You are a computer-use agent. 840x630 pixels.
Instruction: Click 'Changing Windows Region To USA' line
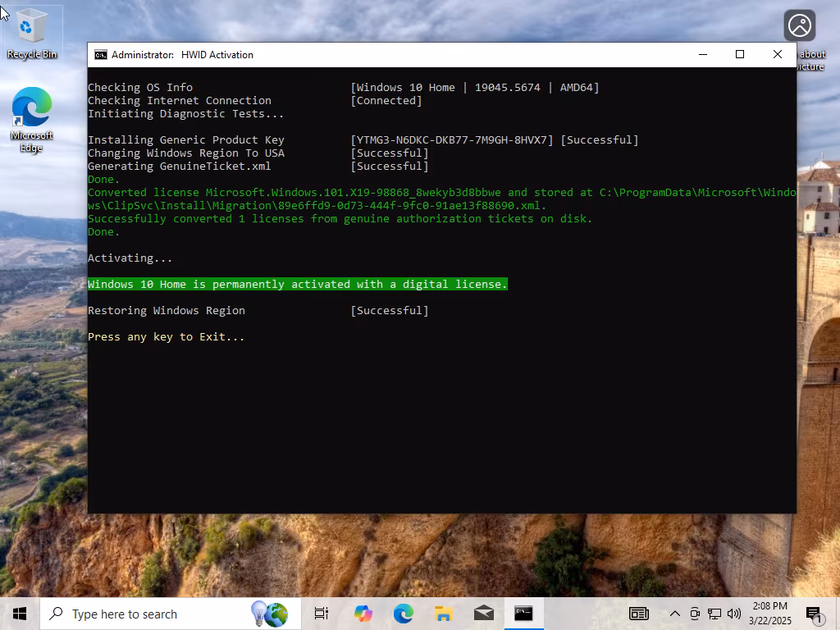point(186,153)
